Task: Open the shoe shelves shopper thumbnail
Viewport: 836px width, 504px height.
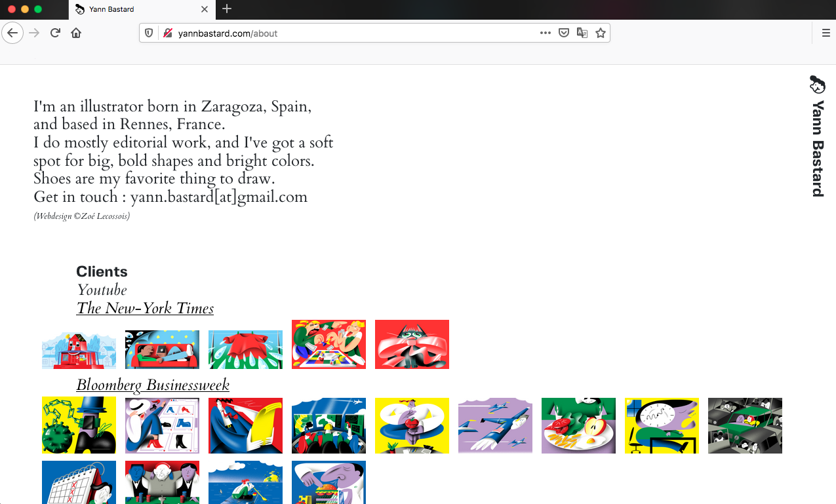Action: (162, 425)
